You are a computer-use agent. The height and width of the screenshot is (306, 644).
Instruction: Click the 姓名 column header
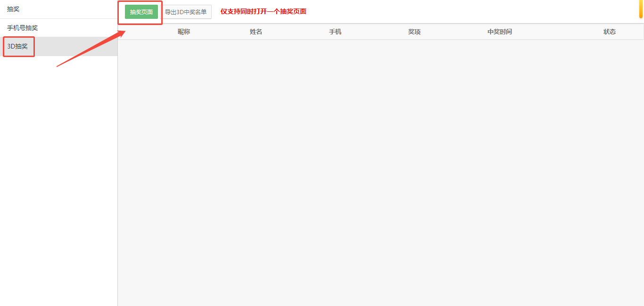pyautogui.click(x=256, y=32)
